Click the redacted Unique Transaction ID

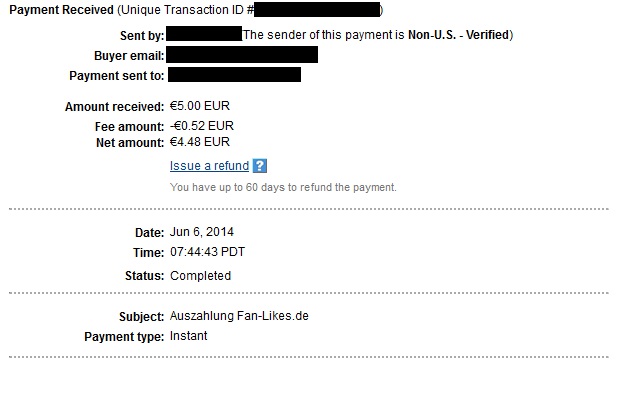pyautogui.click(x=317, y=11)
